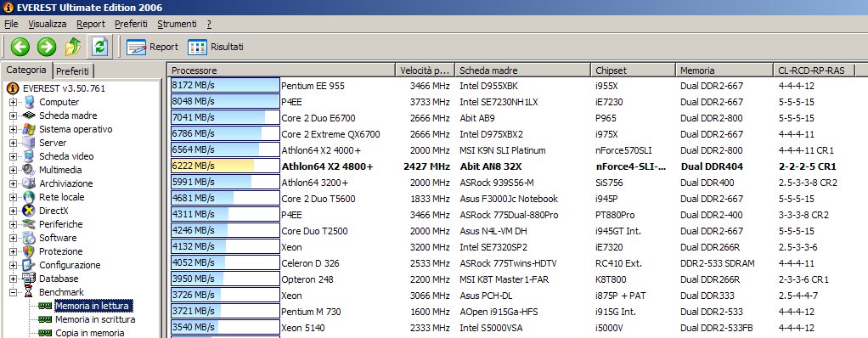Click the Scheda video monitor icon
Viewport: 868px width, 338px height.
[x=30, y=156]
